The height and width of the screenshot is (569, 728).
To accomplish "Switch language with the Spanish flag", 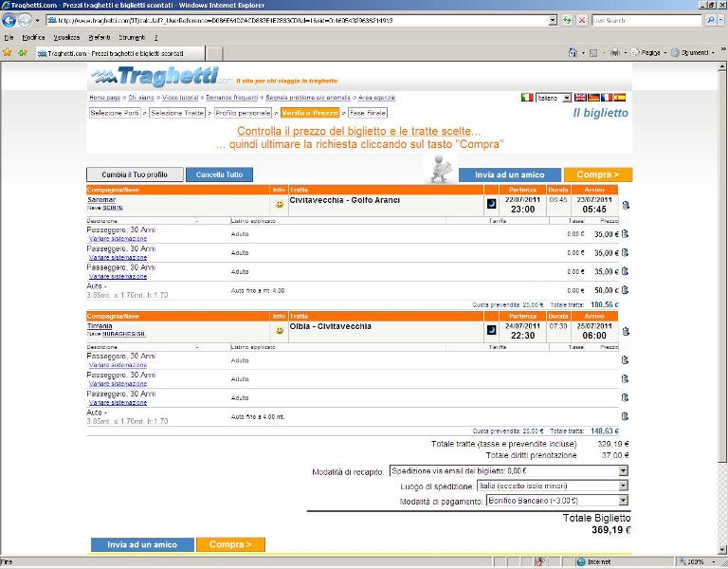I will (620, 98).
